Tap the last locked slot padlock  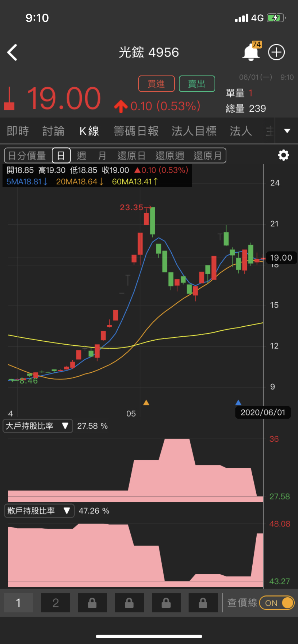[x=203, y=603]
